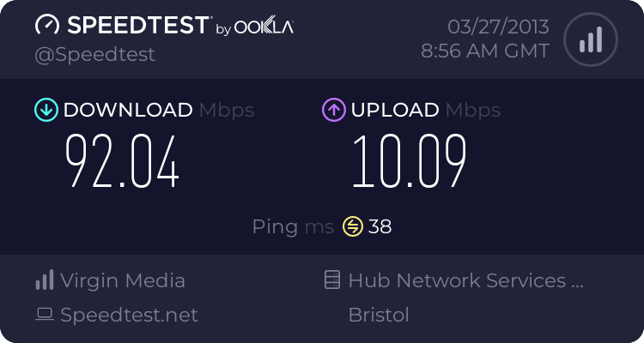
Task: Select the truncated Hub Network Services server name
Action: [465, 280]
